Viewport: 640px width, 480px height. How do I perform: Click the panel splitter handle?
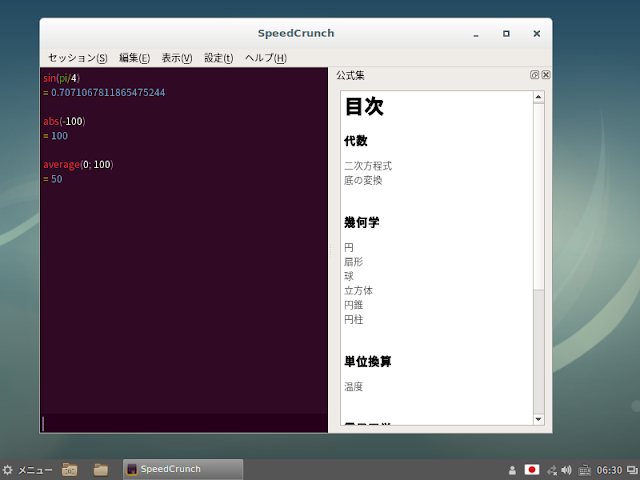[330, 251]
